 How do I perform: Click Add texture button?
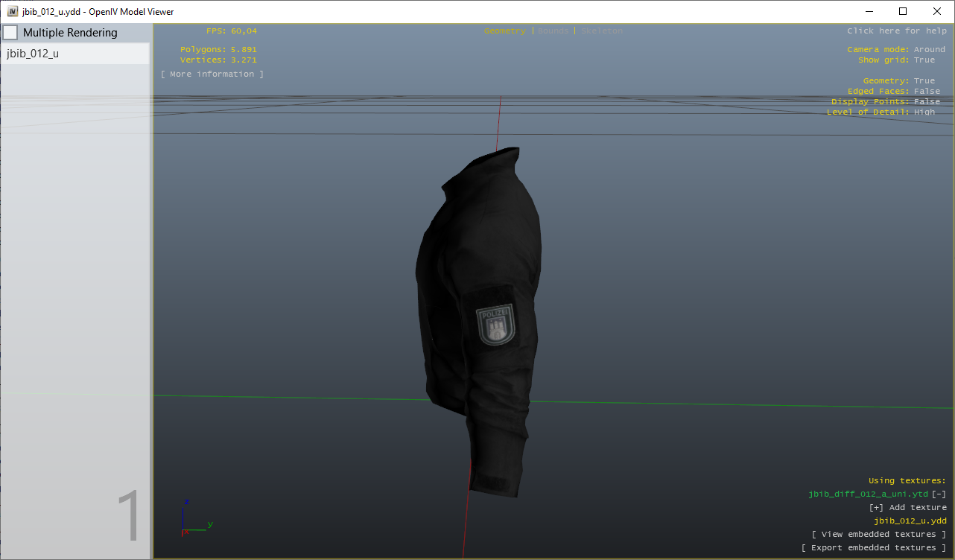(x=908, y=508)
